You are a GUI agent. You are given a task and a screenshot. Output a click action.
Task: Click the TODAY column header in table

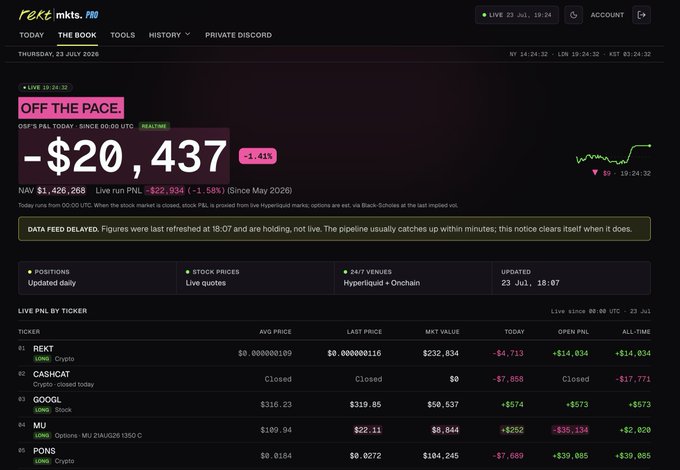[x=514, y=332]
